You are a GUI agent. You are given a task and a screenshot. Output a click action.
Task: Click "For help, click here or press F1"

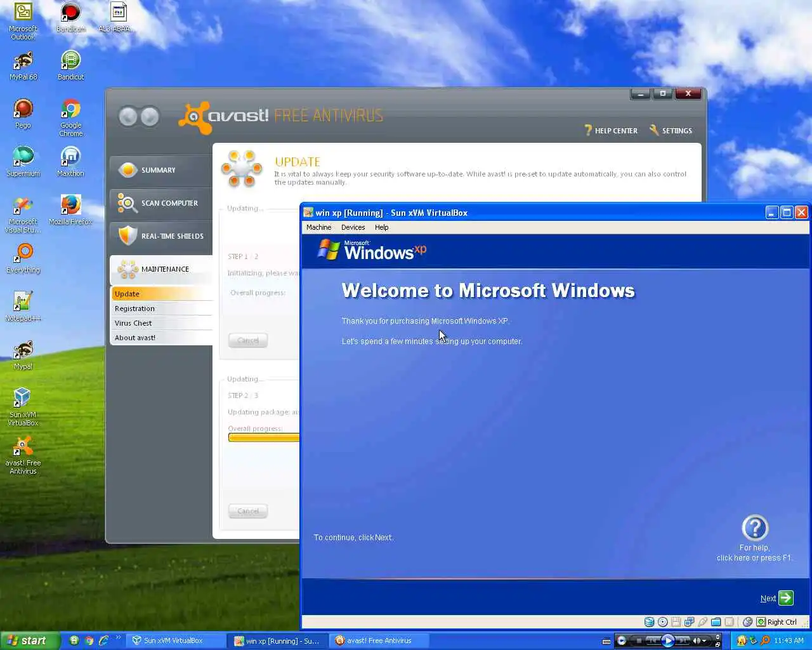pos(754,553)
